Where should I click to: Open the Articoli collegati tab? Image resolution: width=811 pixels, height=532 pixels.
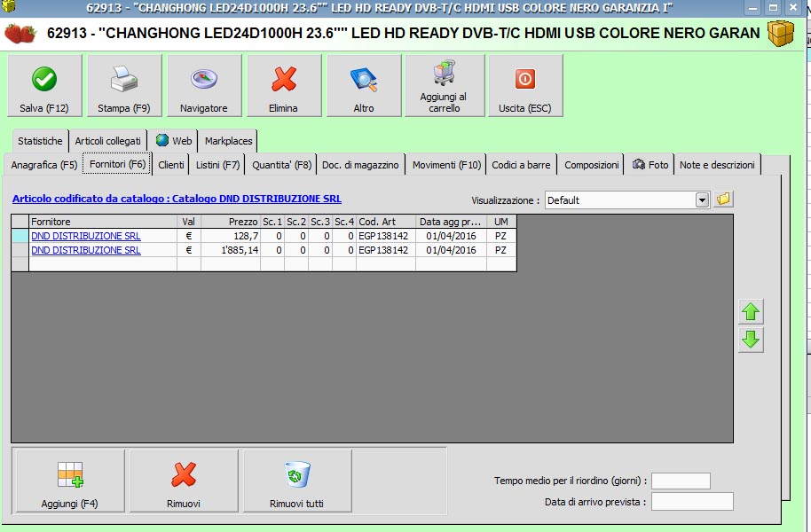point(107,141)
